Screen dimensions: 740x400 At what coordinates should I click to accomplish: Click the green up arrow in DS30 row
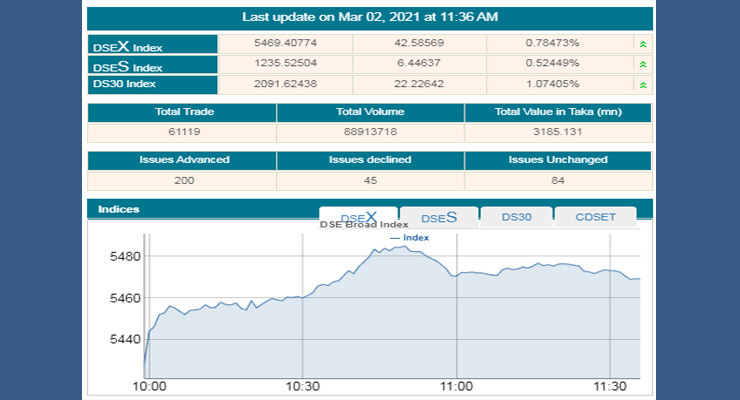(642, 85)
